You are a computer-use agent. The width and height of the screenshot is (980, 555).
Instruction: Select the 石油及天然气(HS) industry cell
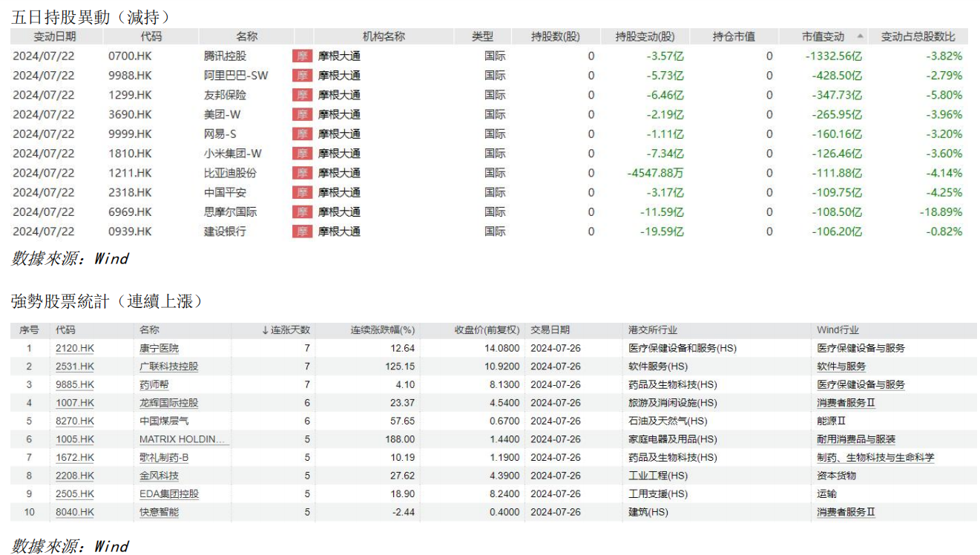click(x=668, y=421)
